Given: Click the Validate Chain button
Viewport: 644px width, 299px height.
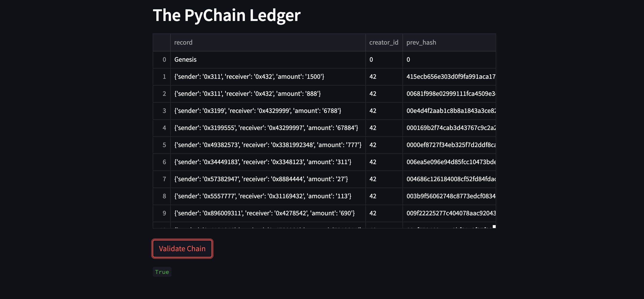Looking at the screenshot, I should point(182,249).
